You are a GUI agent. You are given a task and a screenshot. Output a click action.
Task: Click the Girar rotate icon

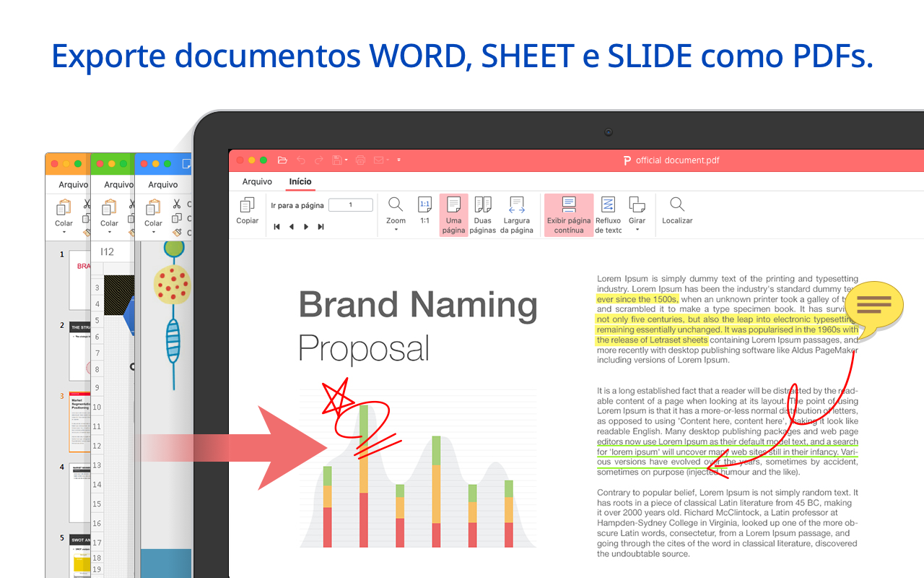pyautogui.click(x=637, y=204)
